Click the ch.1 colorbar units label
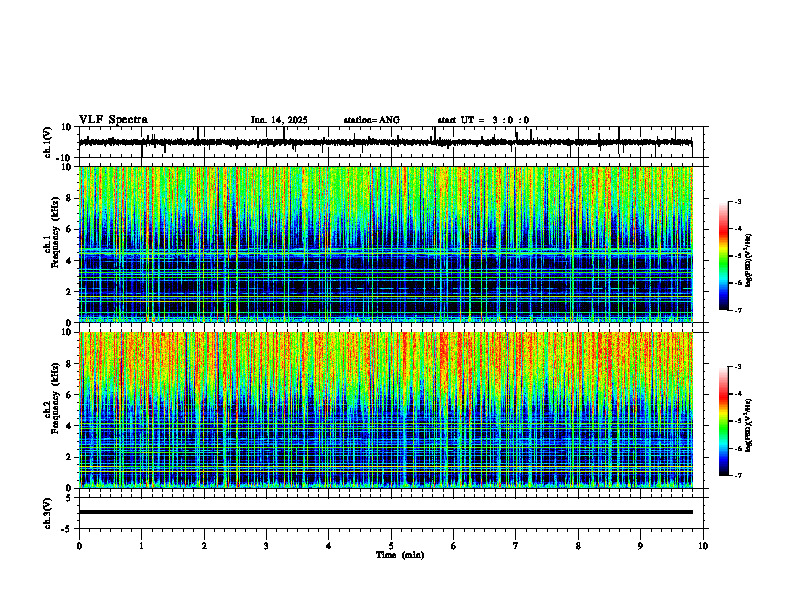 click(749, 260)
